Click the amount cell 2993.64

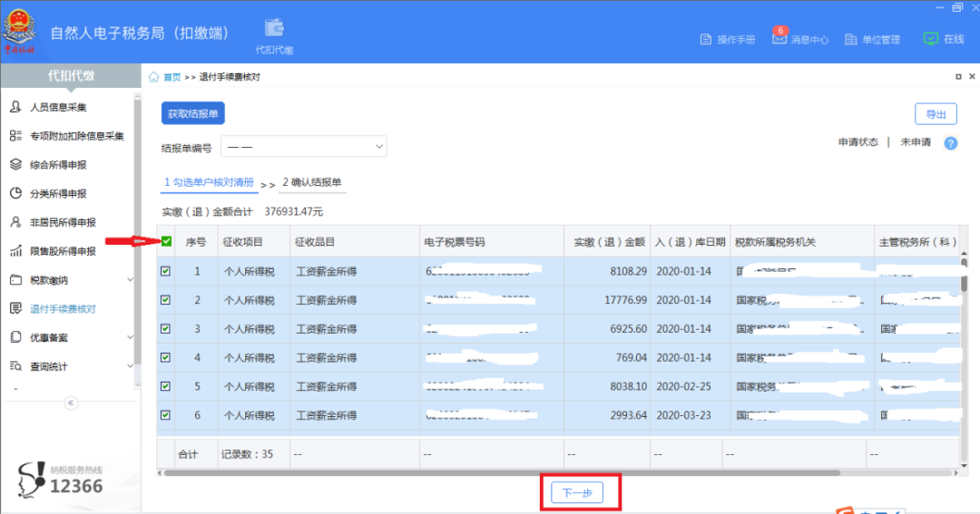click(629, 415)
